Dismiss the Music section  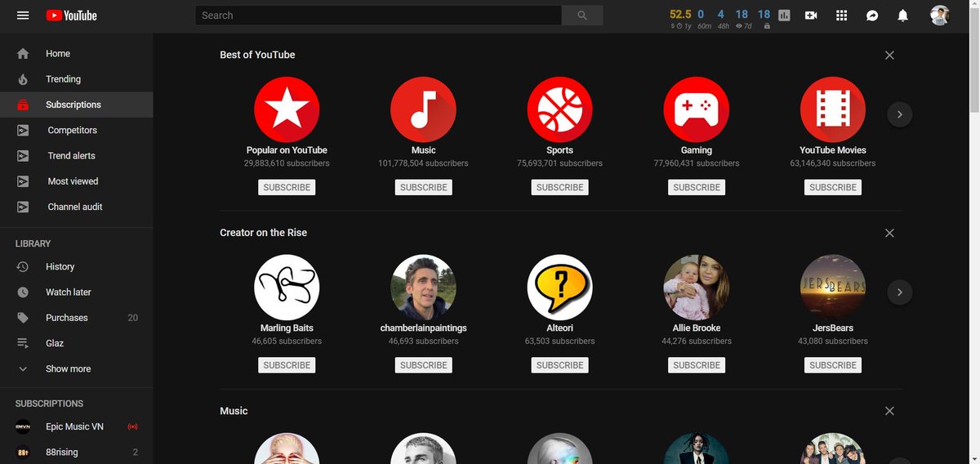point(889,411)
